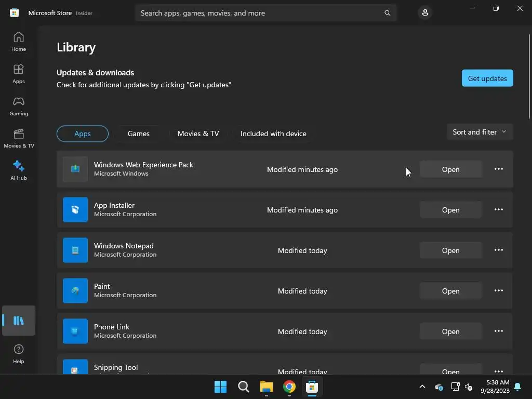Open Phone Link app
The image size is (532, 399).
click(450, 331)
